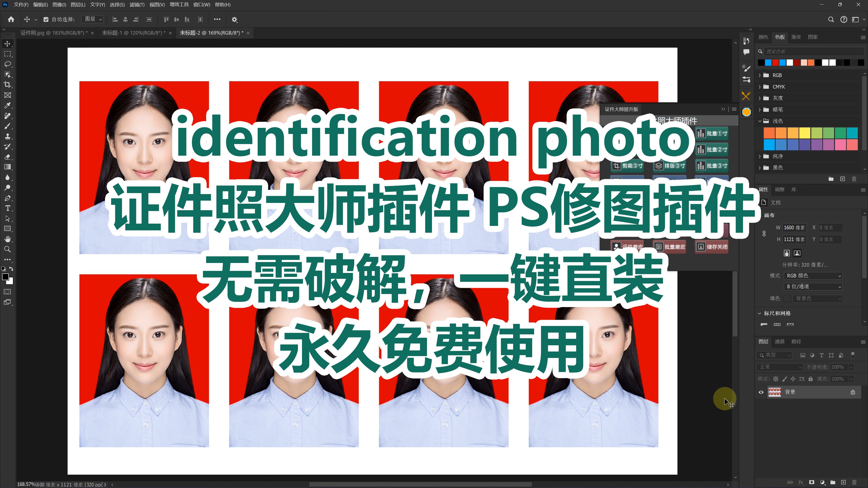Select the Eraser tool
The image size is (868, 488).
7,157
